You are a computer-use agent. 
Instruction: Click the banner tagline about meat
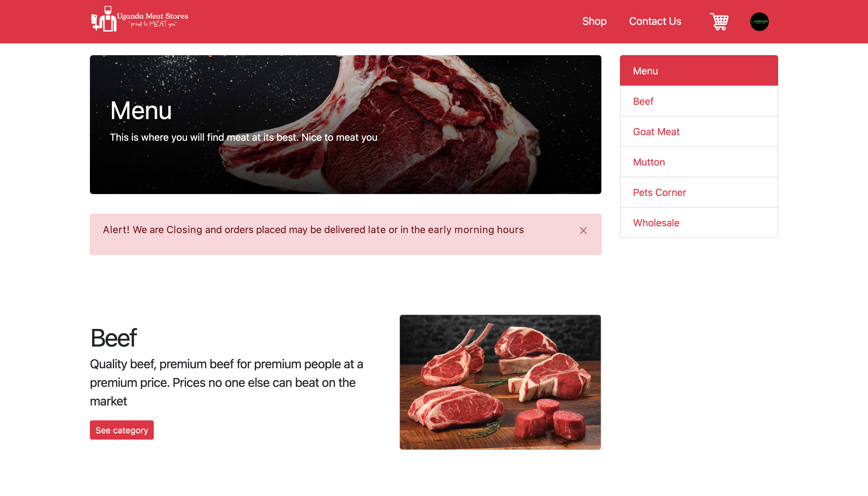click(243, 137)
